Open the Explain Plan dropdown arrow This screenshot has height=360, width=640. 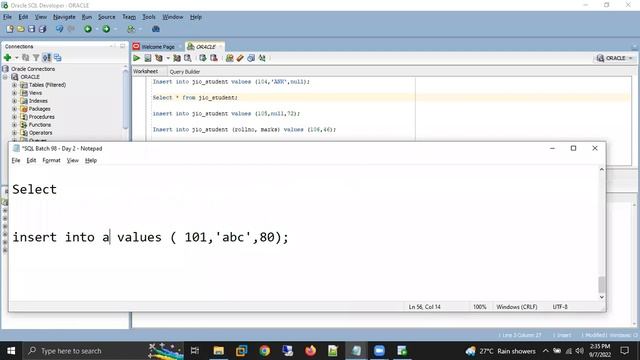[168, 58]
